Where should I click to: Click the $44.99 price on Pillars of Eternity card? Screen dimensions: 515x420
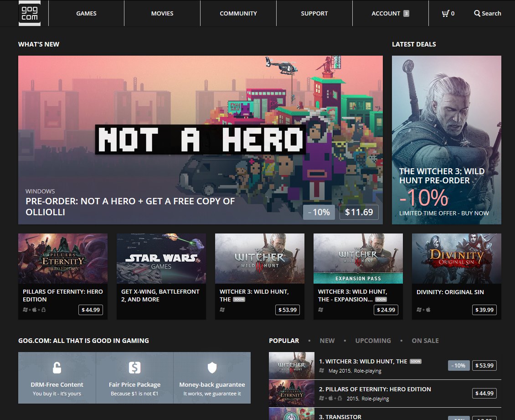(91, 310)
